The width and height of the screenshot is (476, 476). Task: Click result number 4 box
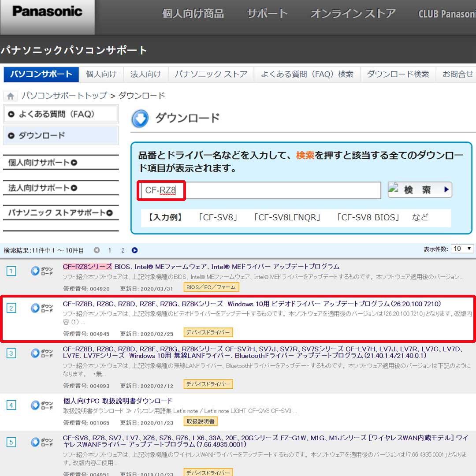tap(11, 405)
